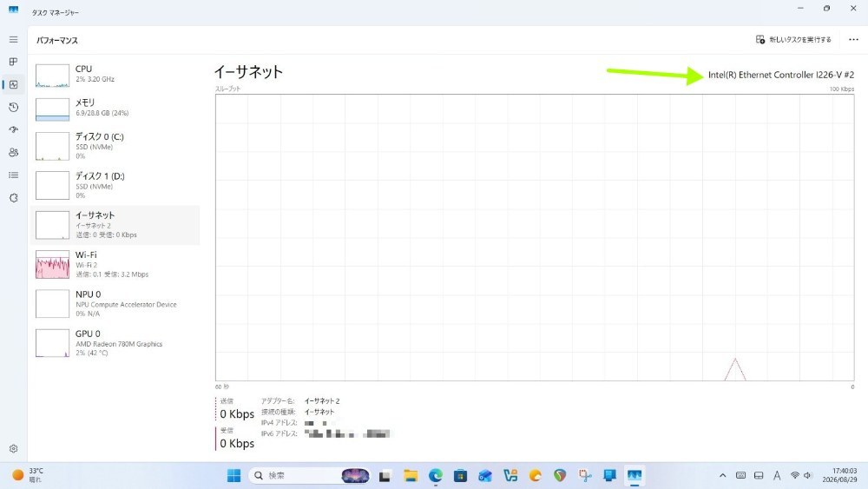
Task: Click the IME A input mode indicator
Action: tap(777, 475)
